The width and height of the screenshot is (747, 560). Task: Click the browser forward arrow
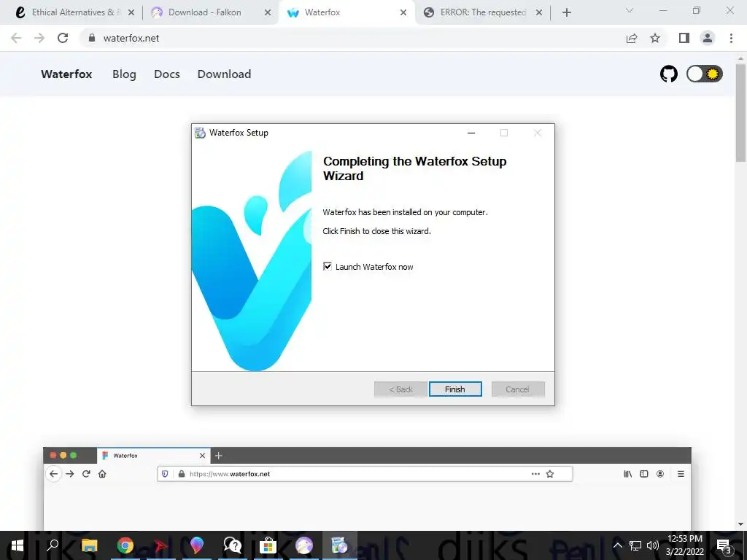point(39,38)
